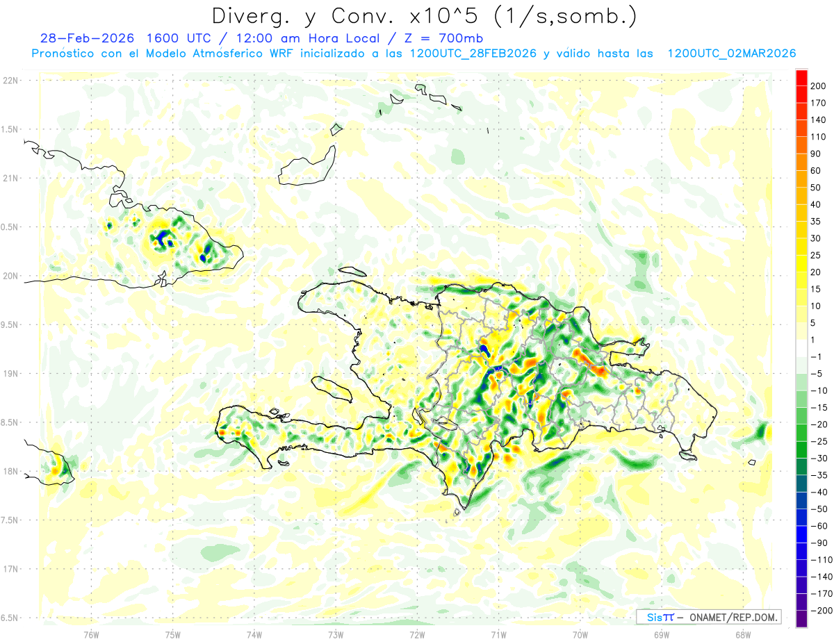The width and height of the screenshot is (834, 644).
Task: Pick the green swatch between -25 and -30
Action: click(x=801, y=449)
